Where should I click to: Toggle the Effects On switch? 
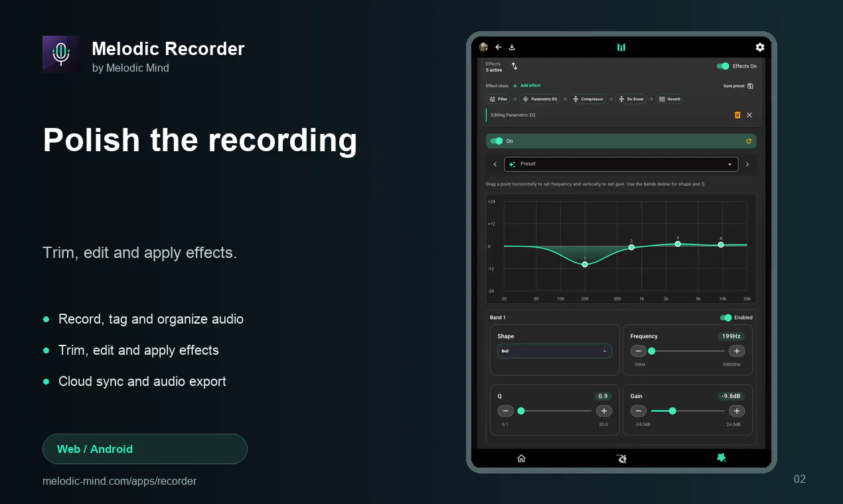coord(723,66)
